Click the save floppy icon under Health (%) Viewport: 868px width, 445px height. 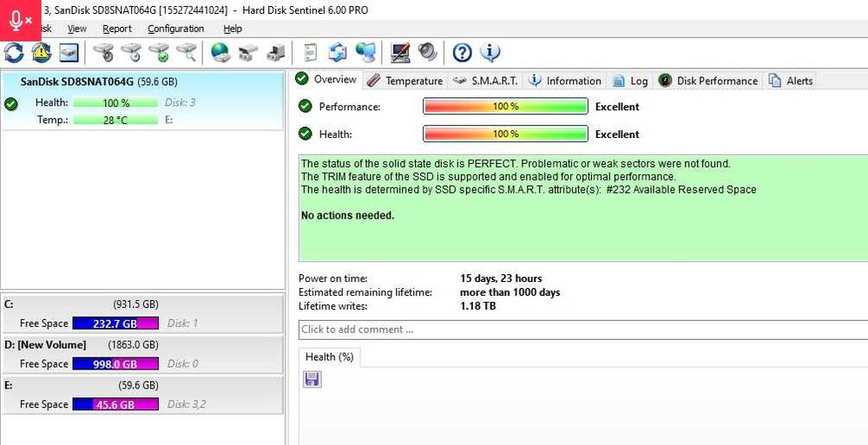click(x=312, y=379)
